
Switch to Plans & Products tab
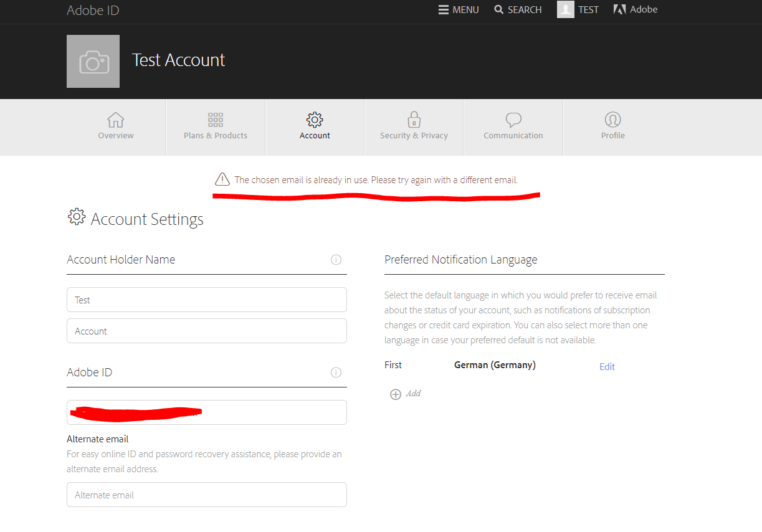216,126
